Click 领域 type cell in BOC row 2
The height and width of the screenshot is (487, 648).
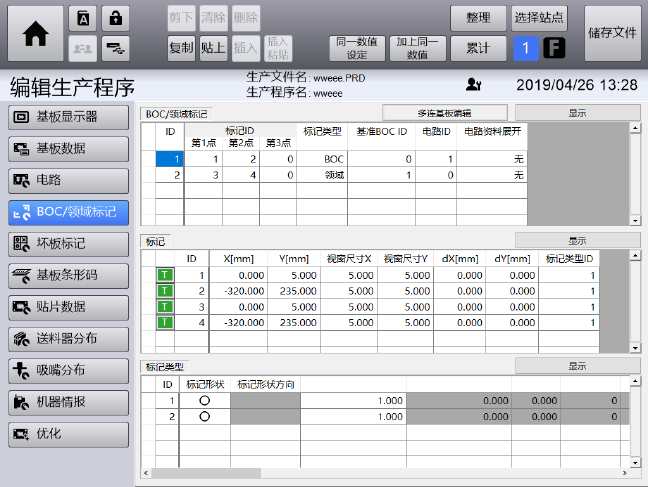(x=322, y=175)
